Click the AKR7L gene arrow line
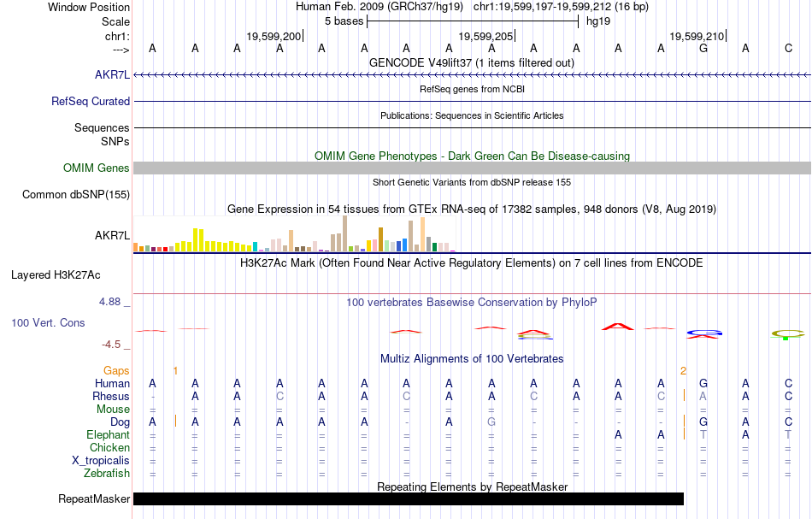Image resolution: width=812 pixels, height=519 pixels. coord(473,75)
